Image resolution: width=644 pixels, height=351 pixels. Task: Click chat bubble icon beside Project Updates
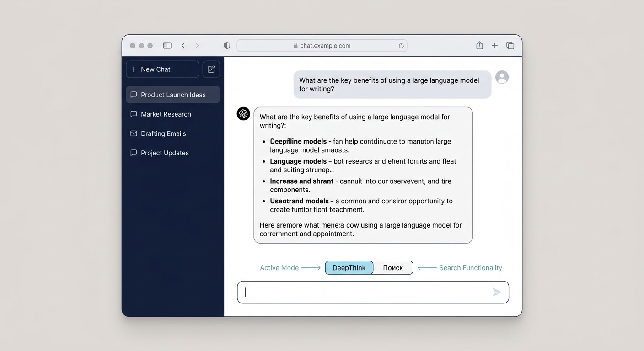pyautogui.click(x=134, y=153)
